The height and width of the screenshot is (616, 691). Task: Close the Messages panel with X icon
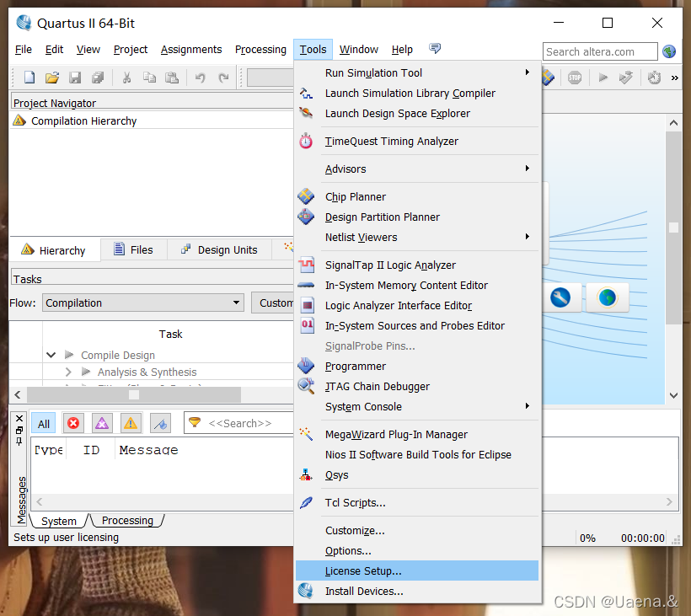pos(19,418)
